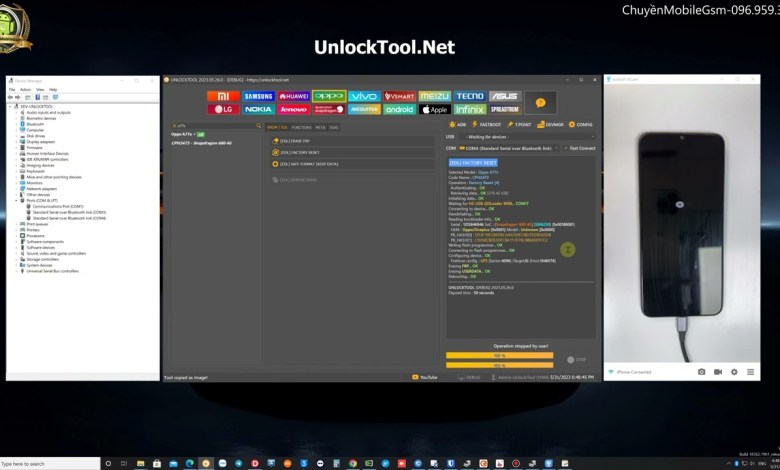
Task: Select the OPPO brand logo
Action: tap(329, 96)
